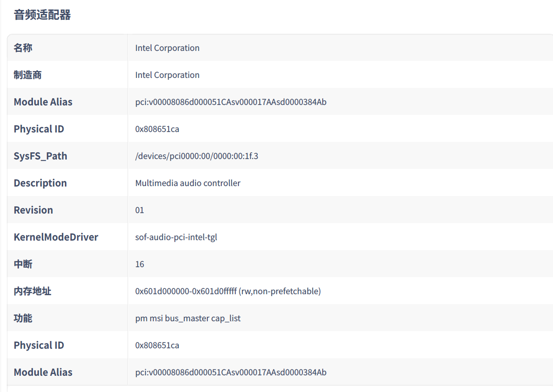The image size is (553, 392).
Task: Select the 制造商 row label
Action: (x=27, y=75)
